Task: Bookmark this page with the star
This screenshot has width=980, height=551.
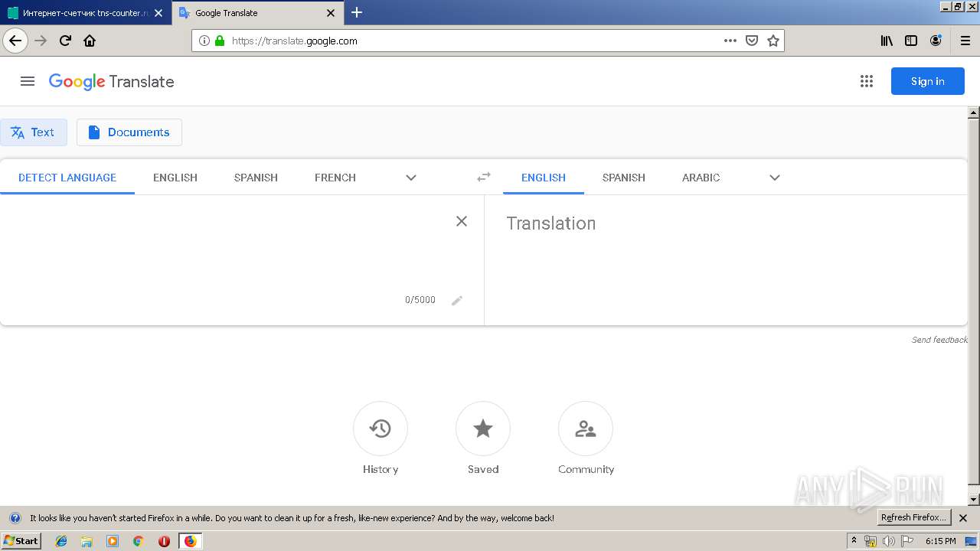Action: click(773, 41)
